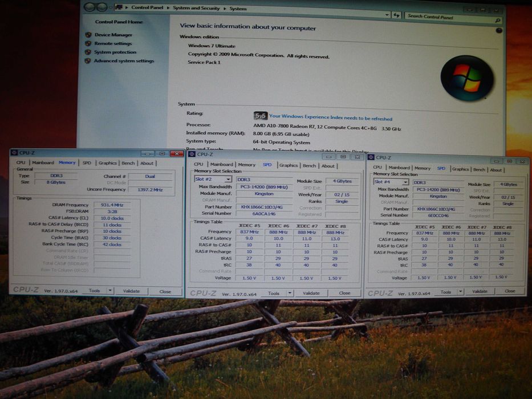Screen dimensions: 532x399
Task: Click Control Panel Home link
Action: [x=119, y=22]
